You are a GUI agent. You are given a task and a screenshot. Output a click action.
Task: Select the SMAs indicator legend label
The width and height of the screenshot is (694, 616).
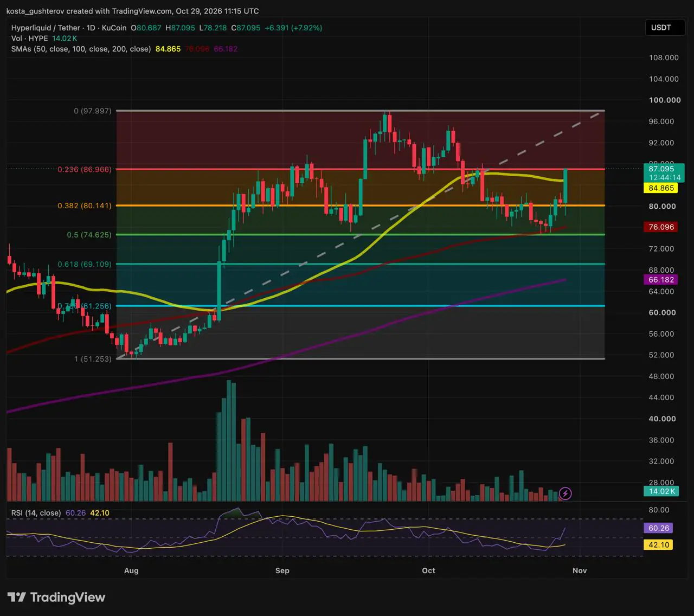pos(81,49)
